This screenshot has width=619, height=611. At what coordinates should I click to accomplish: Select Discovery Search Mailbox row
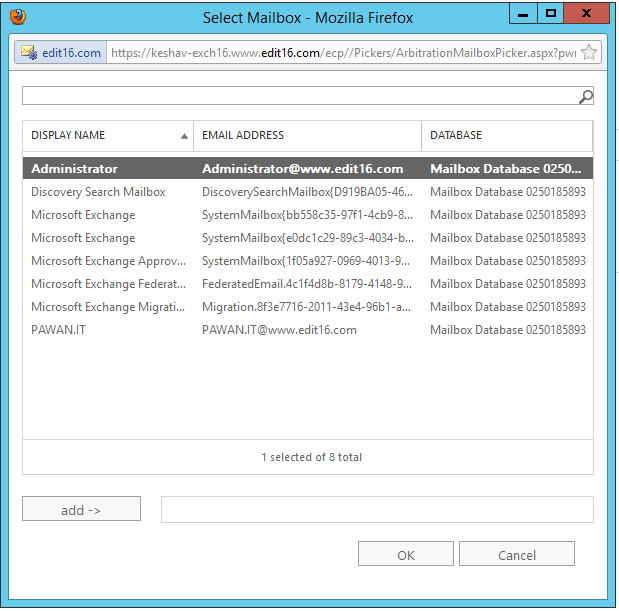coord(308,192)
